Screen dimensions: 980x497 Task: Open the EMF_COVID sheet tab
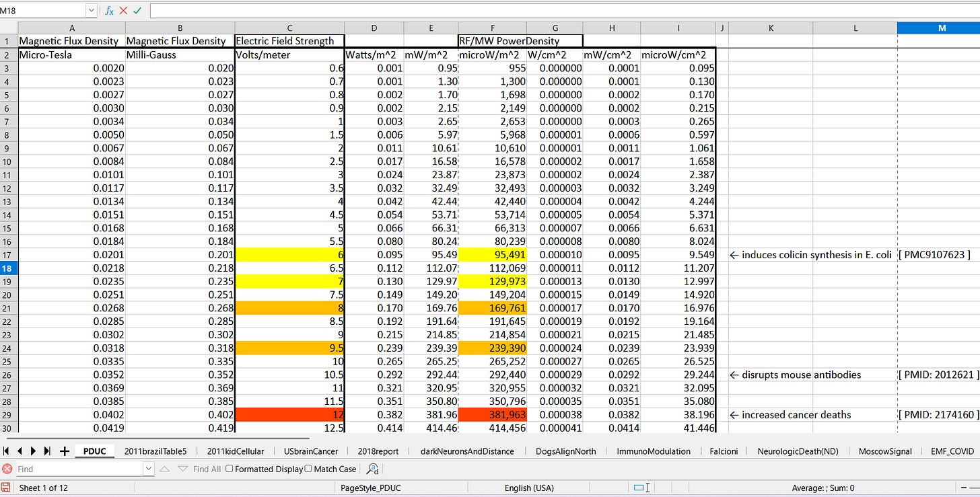tap(952, 451)
